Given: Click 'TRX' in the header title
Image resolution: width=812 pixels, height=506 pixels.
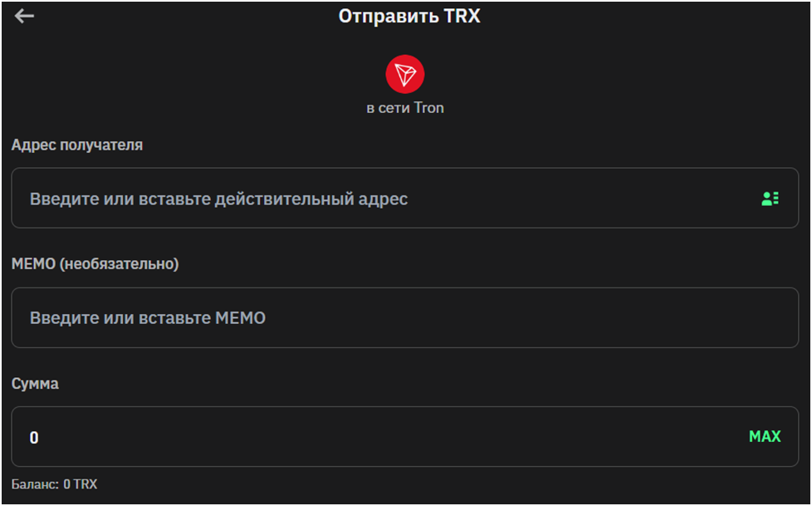Looking at the screenshot, I should pyautogui.click(x=462, y=16).
